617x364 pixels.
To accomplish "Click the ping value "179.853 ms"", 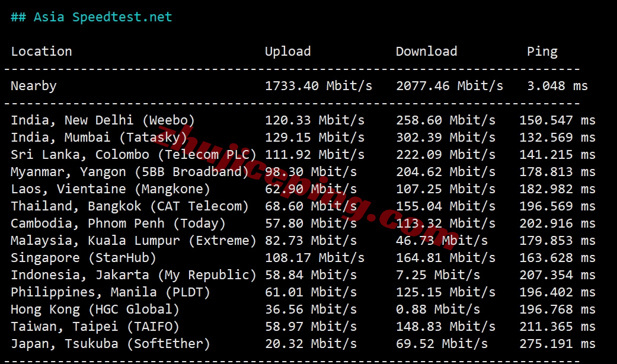I will [558, 241].
